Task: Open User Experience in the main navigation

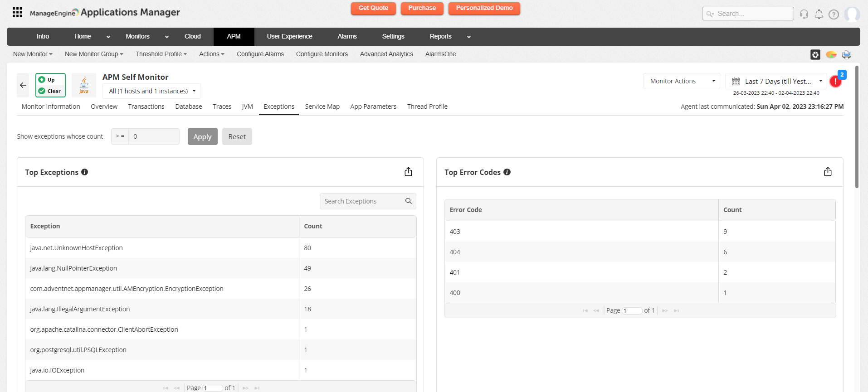Action: (x=289, y=37)
